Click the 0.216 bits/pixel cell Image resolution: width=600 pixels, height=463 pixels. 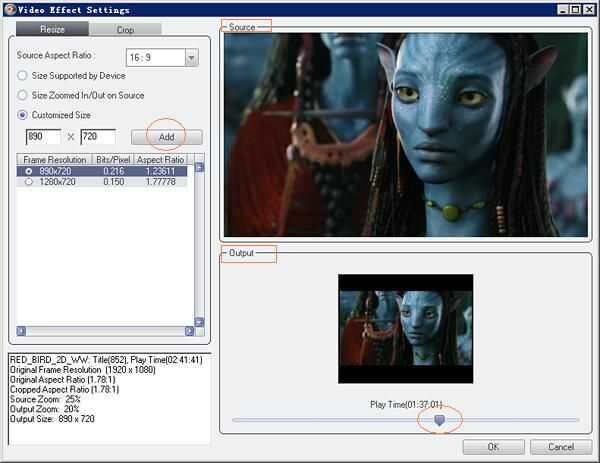click(x=114, y=171)
